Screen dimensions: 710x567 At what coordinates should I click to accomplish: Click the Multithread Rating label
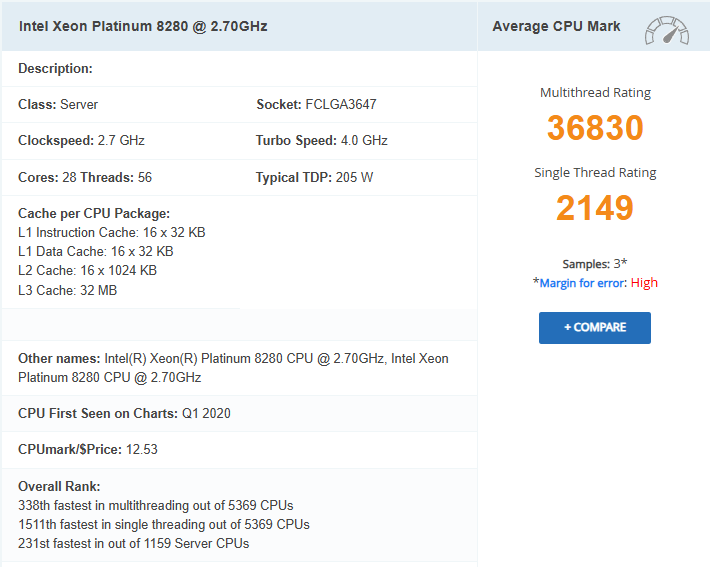595,92
